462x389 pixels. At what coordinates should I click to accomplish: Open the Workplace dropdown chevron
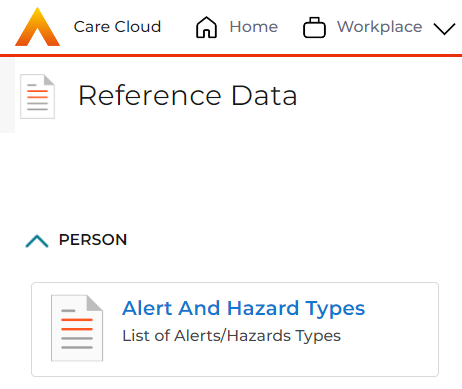coord(444,29)
